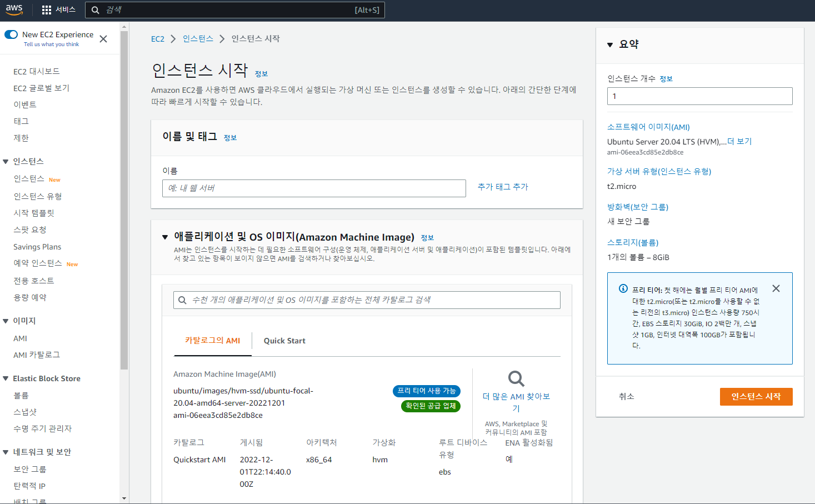Screen dimensions: 815x504
Task: Open 스냅샷 in sidebar
Action: pos(25,412)
